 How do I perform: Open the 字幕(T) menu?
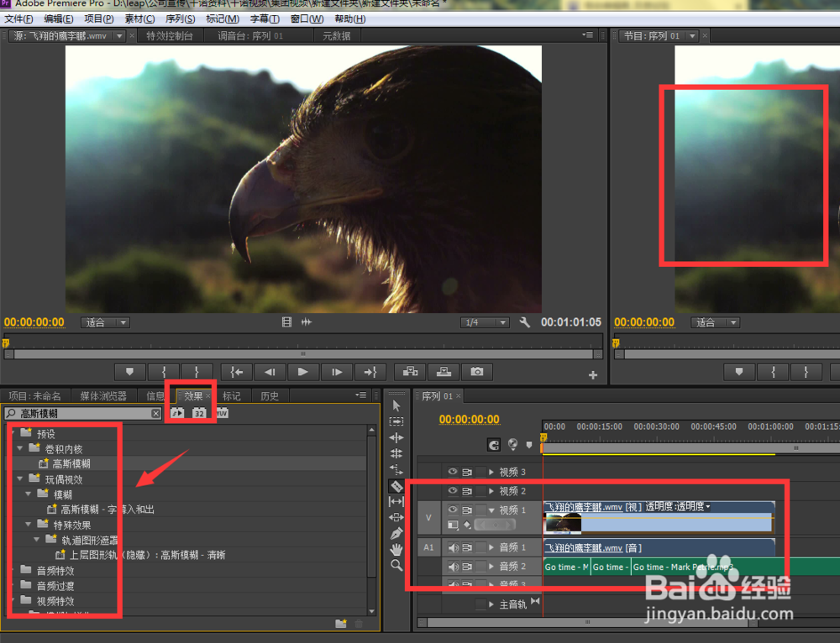coord(265,18)
